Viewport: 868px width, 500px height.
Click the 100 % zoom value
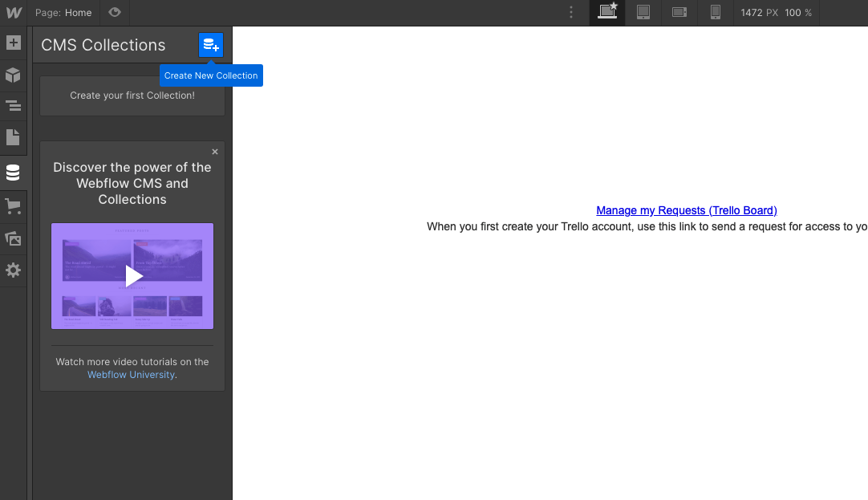pos(798,13)
